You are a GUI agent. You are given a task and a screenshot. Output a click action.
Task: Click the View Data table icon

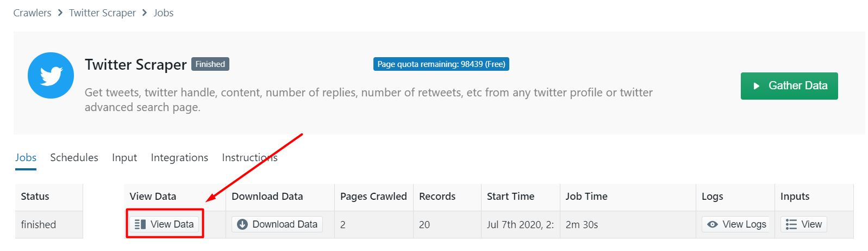click(x=140, y=224)
